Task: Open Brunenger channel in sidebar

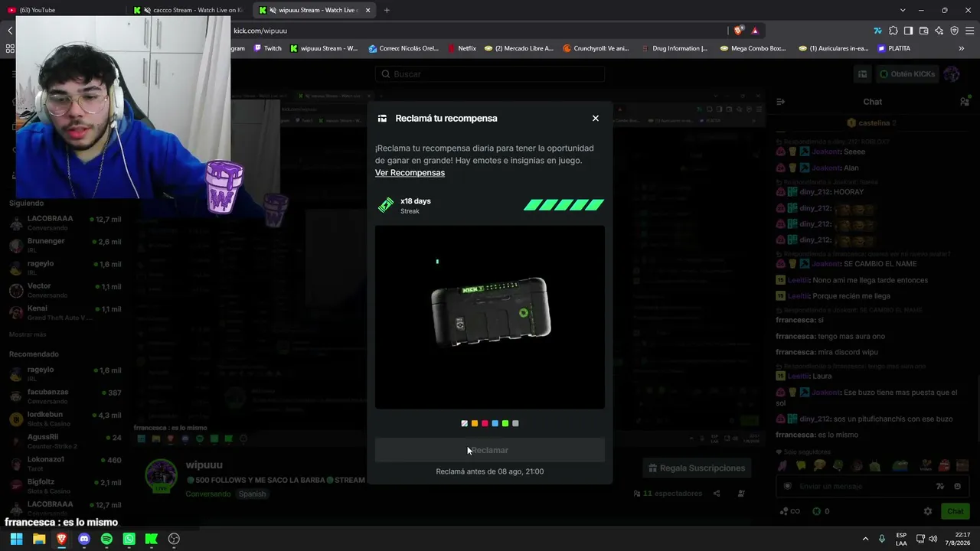Action: [x=65, y=245]
